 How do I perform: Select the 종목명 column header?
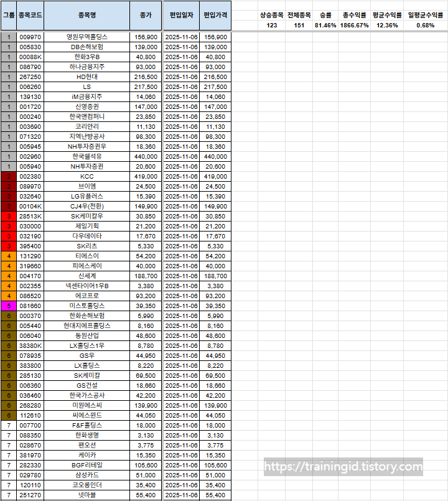click(87, 16)
